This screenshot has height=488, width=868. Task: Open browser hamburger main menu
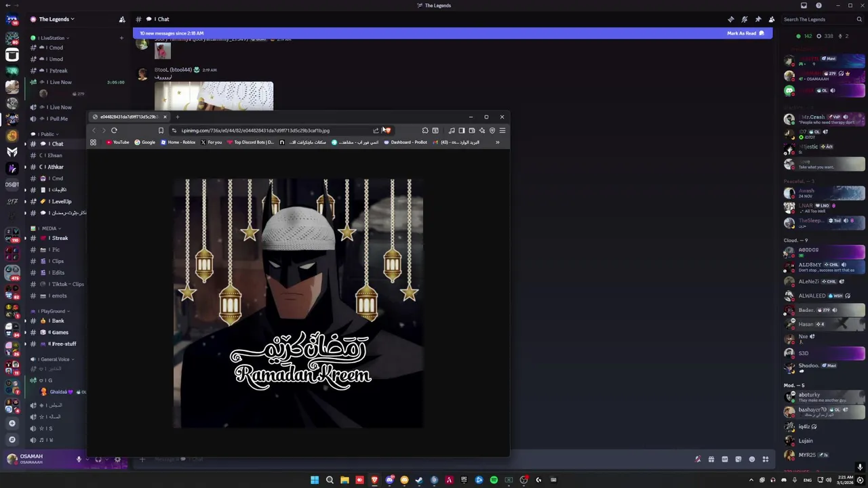[x=502, y=130]
